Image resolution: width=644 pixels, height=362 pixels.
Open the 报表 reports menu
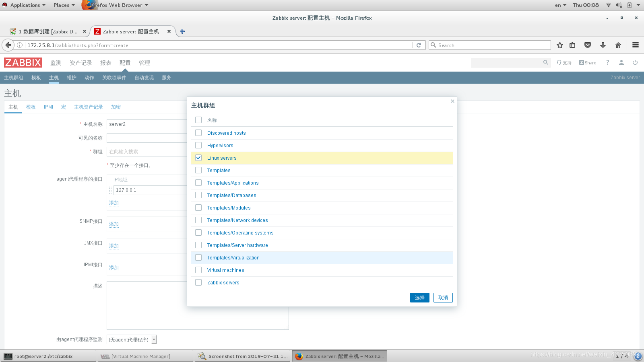click(x=106, y=63)
